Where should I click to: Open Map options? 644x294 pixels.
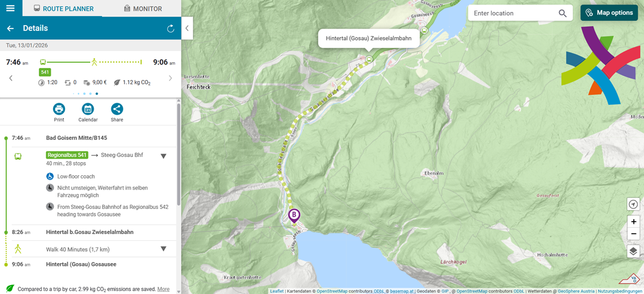click(609, 13)
